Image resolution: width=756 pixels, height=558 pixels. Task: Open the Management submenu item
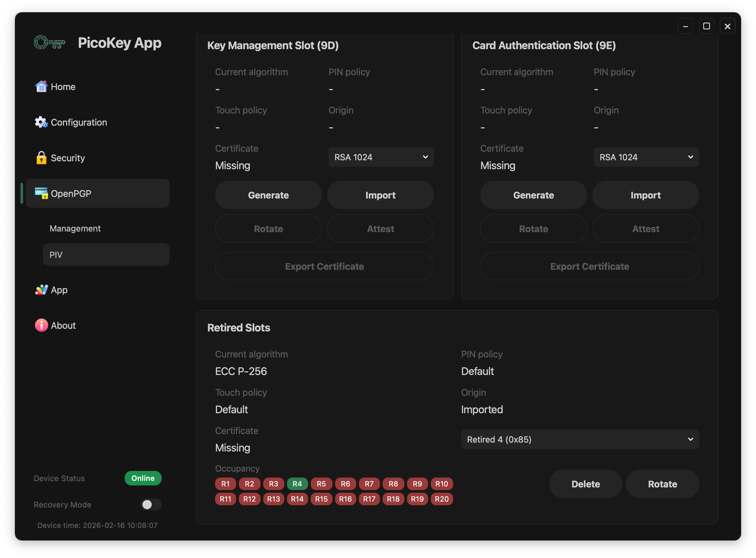tap(75, 229)
